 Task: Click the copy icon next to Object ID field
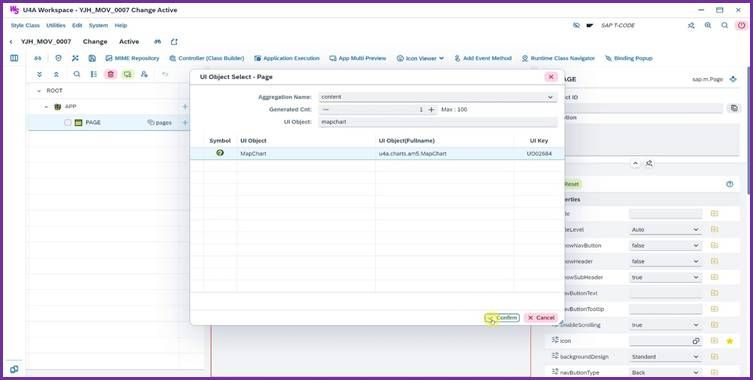734,108
